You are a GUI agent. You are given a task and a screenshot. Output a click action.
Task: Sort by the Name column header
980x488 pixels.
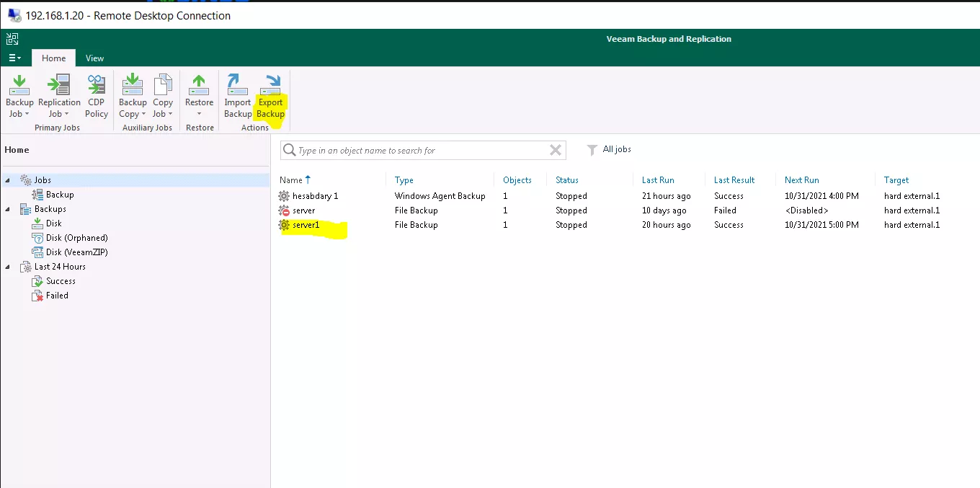pos(291,180)
